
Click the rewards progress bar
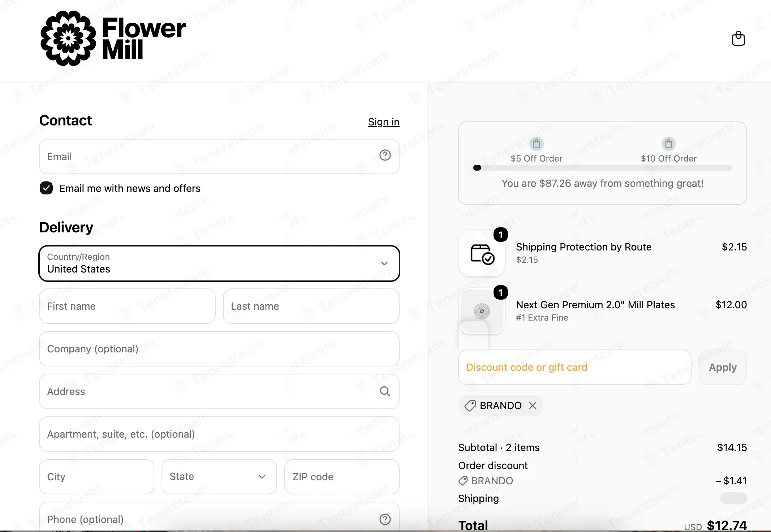pos(602,168)
